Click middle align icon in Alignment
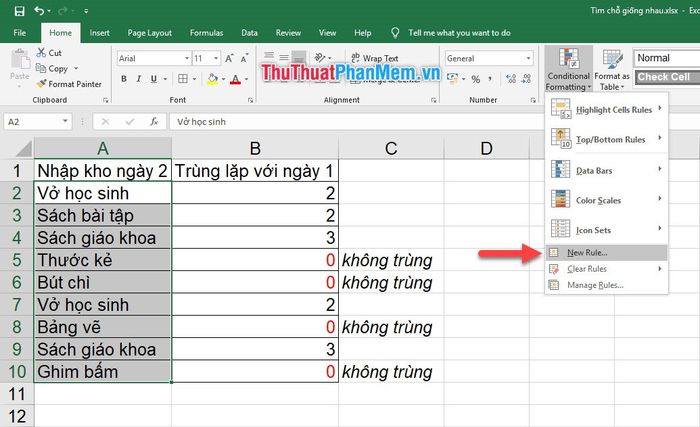Image resolution: width=700 pixels, height=427 pixels. pos(284,57)
